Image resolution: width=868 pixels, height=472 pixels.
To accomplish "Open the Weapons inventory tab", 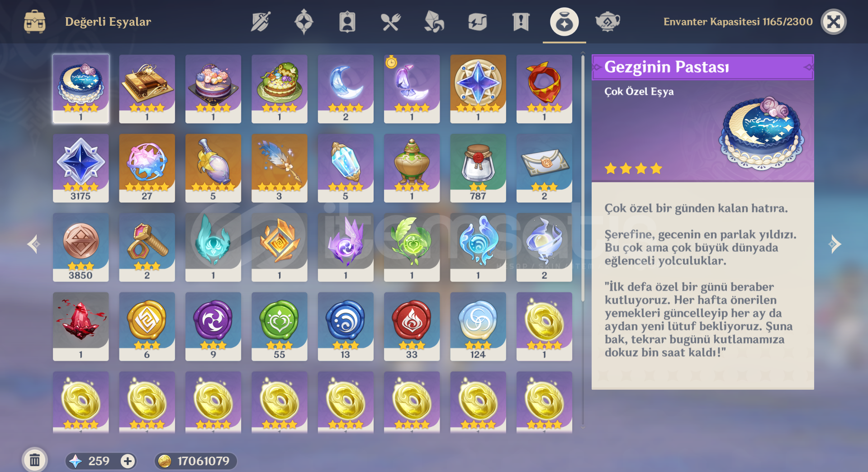I will tap(261, 22).
